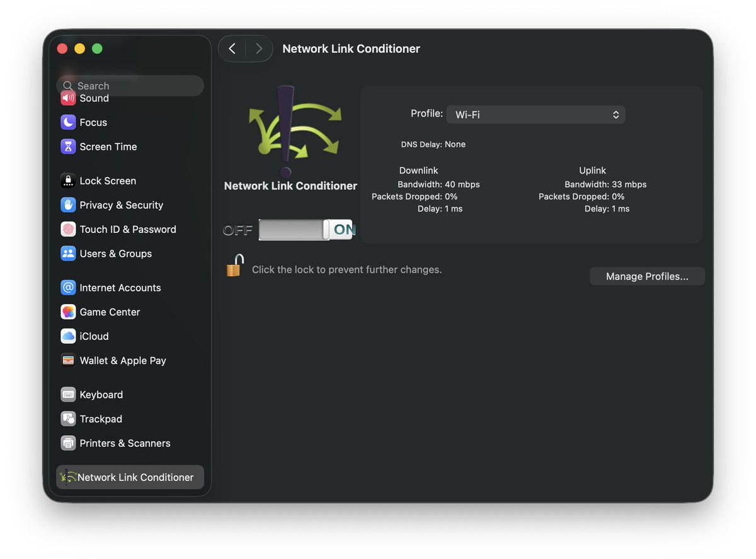The width and height of the screenshot is (756, 559).
Task: Click the Uplink heading
Action: [592, 171]
